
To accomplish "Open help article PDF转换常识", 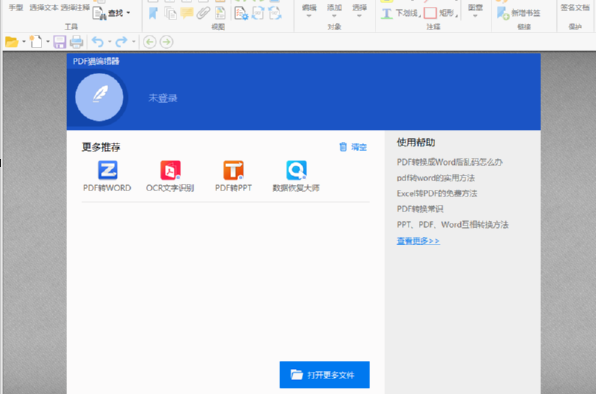I will pos(420,209).
